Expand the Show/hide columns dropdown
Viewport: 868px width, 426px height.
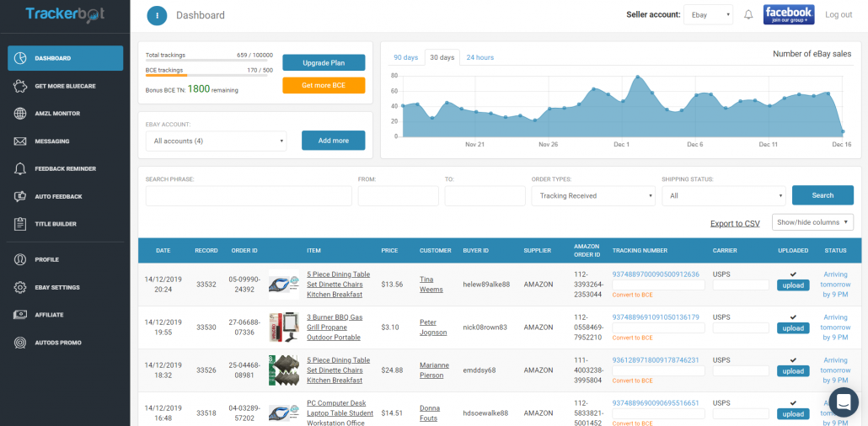point(812,222)
